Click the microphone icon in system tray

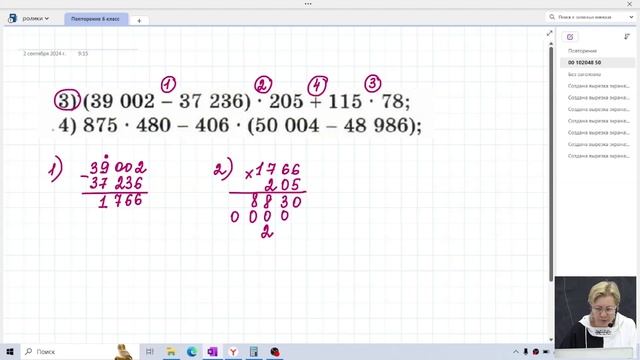pyautogui.click(x=526, y=351)
